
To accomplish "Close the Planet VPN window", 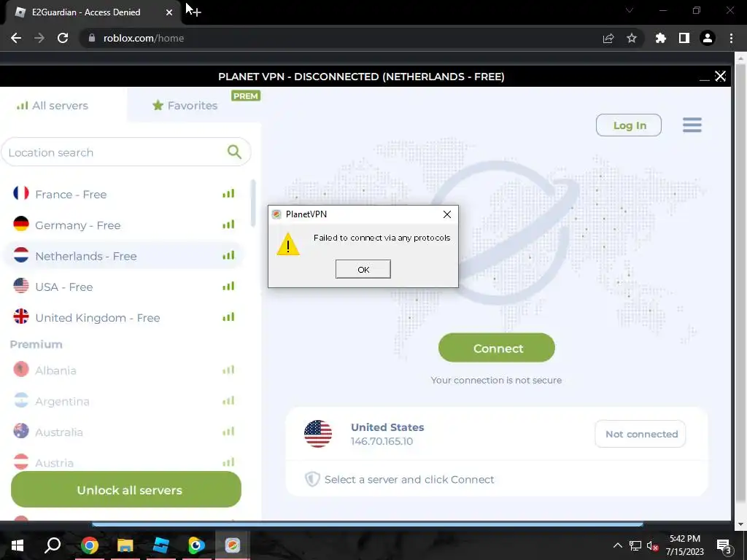I will coord(720,76).
